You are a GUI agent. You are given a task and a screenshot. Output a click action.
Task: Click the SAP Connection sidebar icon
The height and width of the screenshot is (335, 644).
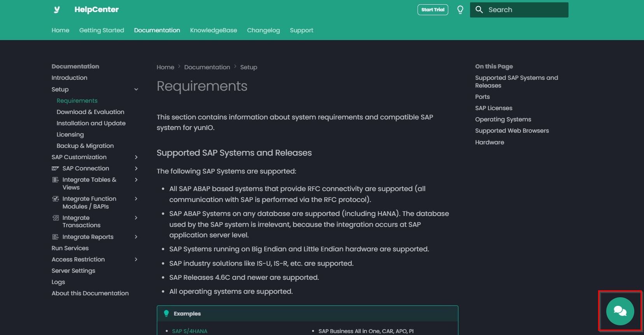(x=55, y=168)
